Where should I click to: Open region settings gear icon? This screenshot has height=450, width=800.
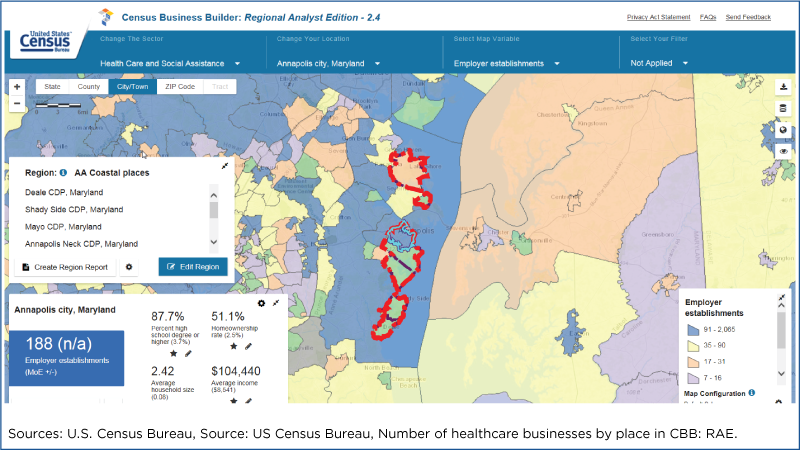point(129,267)
